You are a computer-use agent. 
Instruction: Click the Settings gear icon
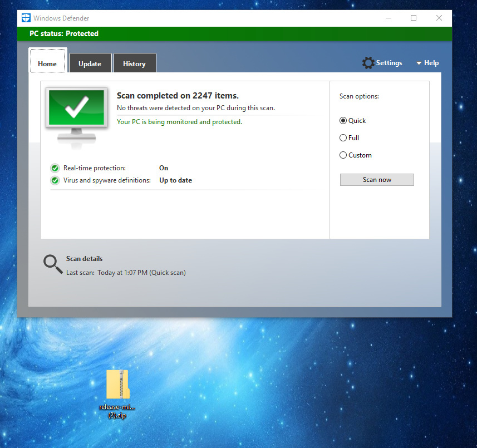pyautogui.click(x=368, y=63)
